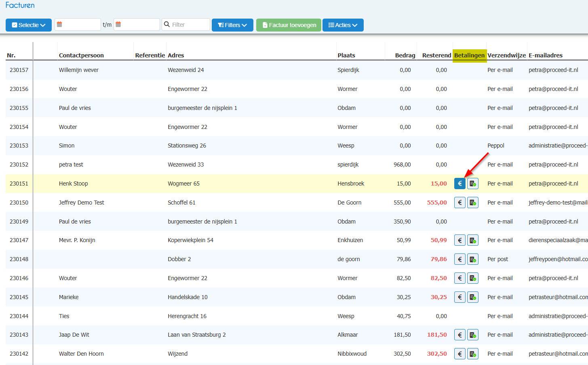Sort by the Nr. column header

(x=11, y=55)
